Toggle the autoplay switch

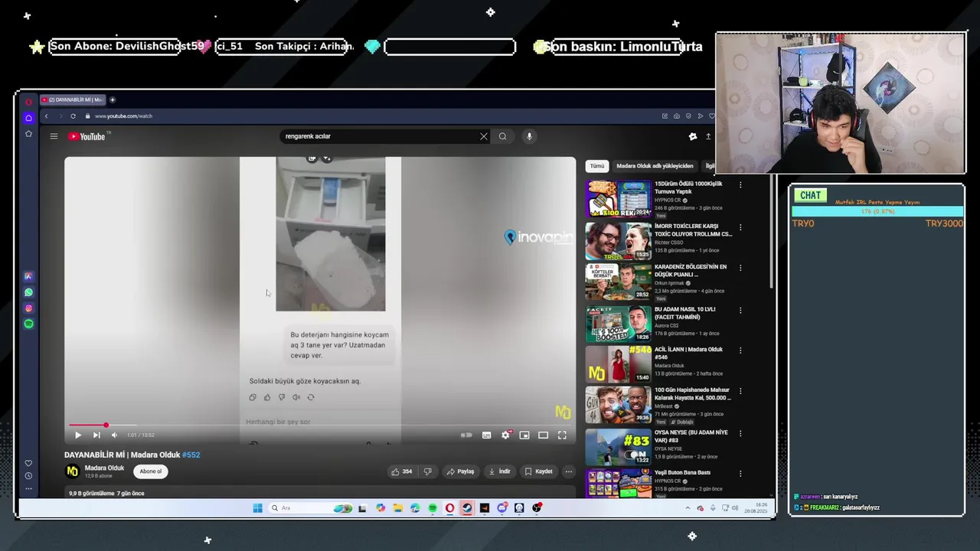[466, 435]
